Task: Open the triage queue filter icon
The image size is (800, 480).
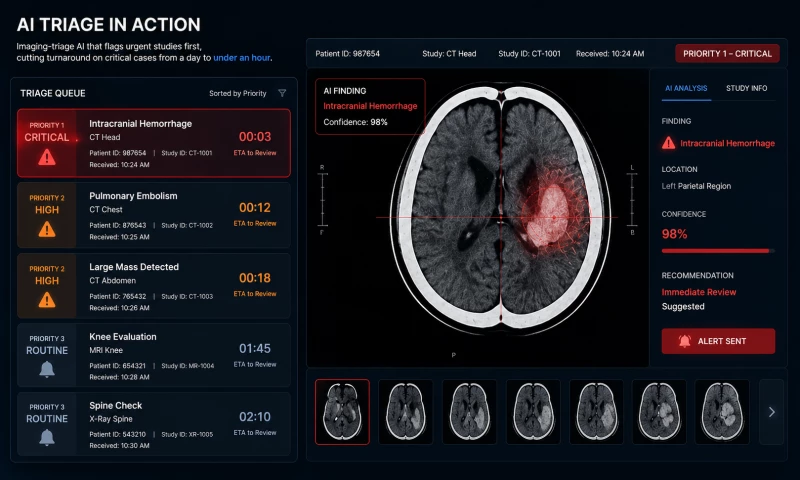Action: click(282, 93)
